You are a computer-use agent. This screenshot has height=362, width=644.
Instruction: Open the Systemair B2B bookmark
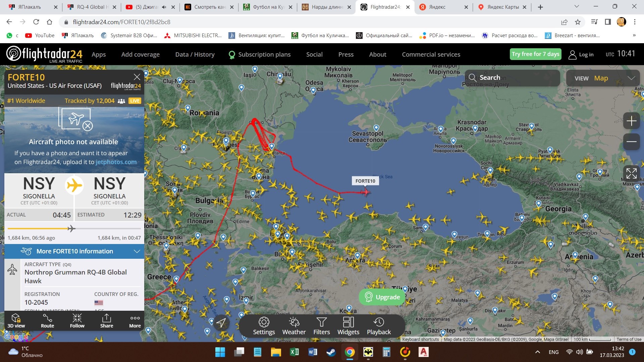(129, 36)
